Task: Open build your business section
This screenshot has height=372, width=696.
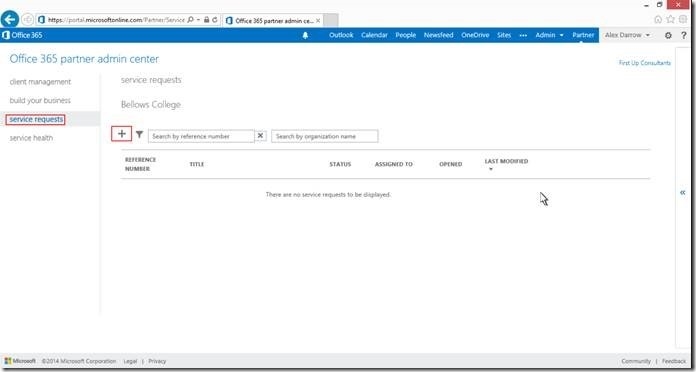Action: [x=40, y=100]
